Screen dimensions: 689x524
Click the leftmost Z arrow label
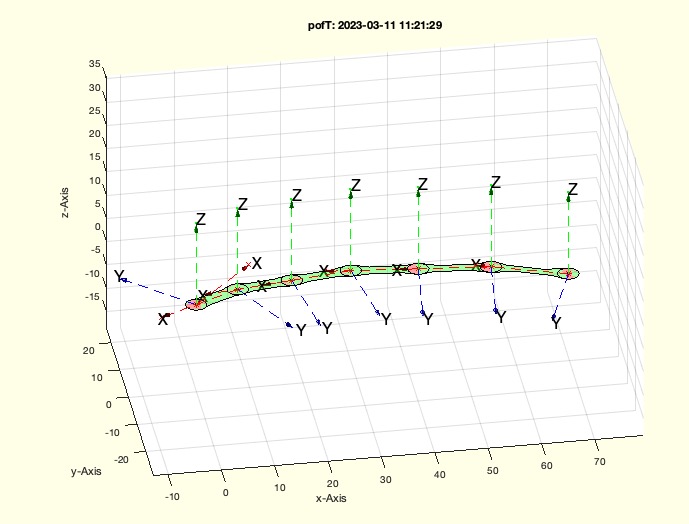pos(201,219)
